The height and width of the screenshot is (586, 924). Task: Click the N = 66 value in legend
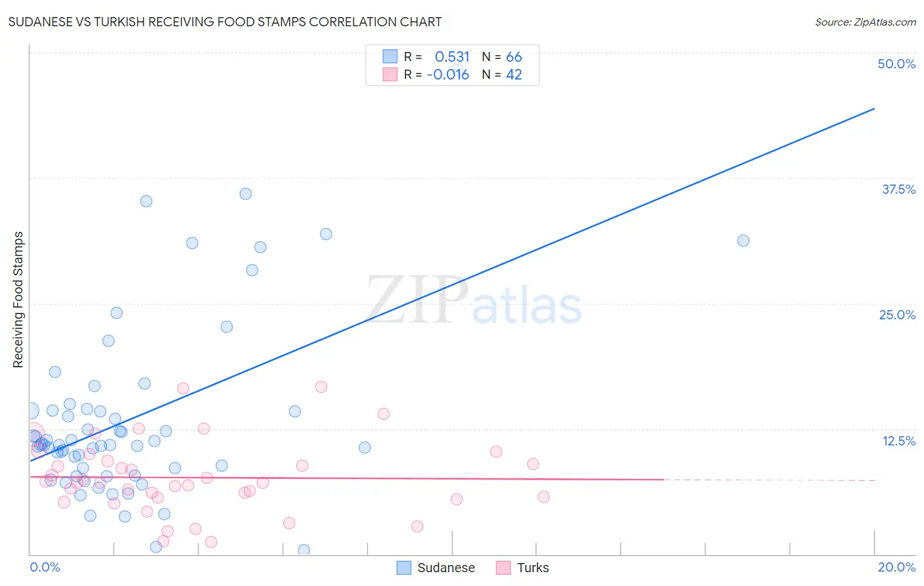[502, 56]
